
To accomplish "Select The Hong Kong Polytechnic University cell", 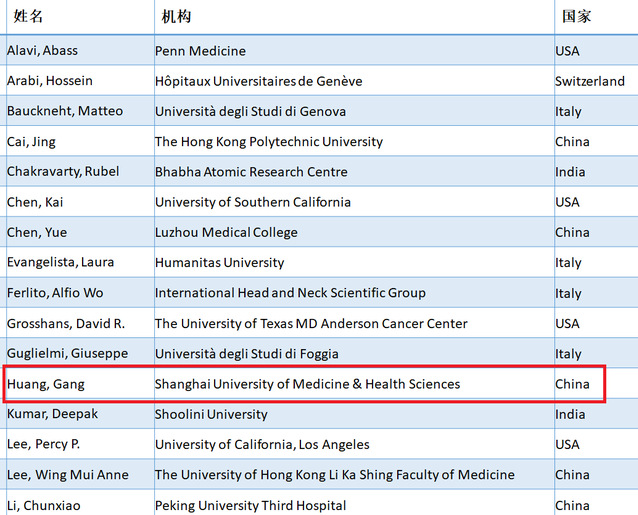I will click(268, 142).
